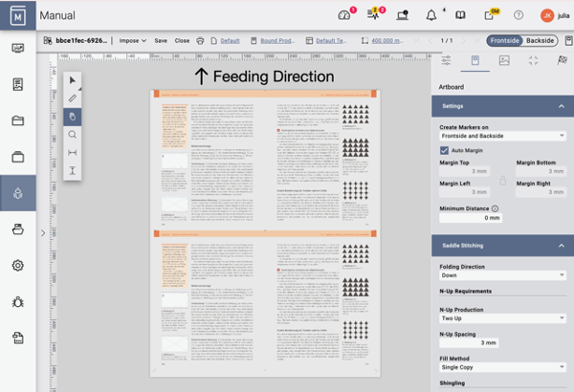Image resolution: width=574 pixels, height=392 pixels.
Task: Select the pencil edit tool
Action: (73, 98)
